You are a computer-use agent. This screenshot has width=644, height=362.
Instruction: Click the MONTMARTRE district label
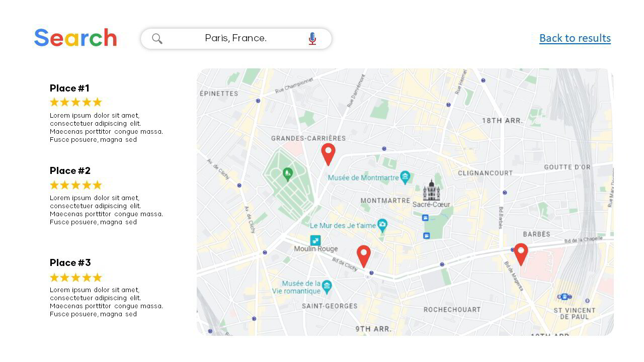[385, 201]
